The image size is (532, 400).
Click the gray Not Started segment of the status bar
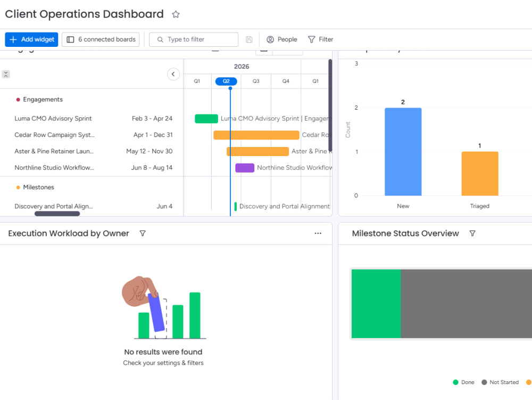(x=466, y=304)
